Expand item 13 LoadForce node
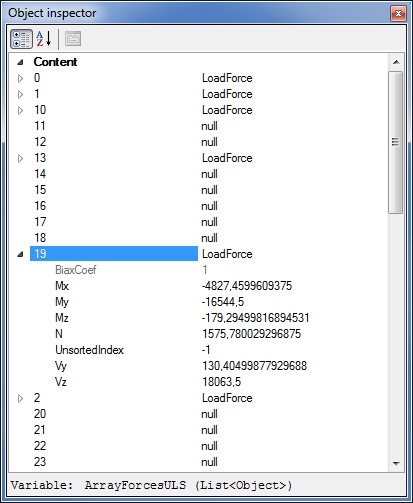 tap(20, 158)
